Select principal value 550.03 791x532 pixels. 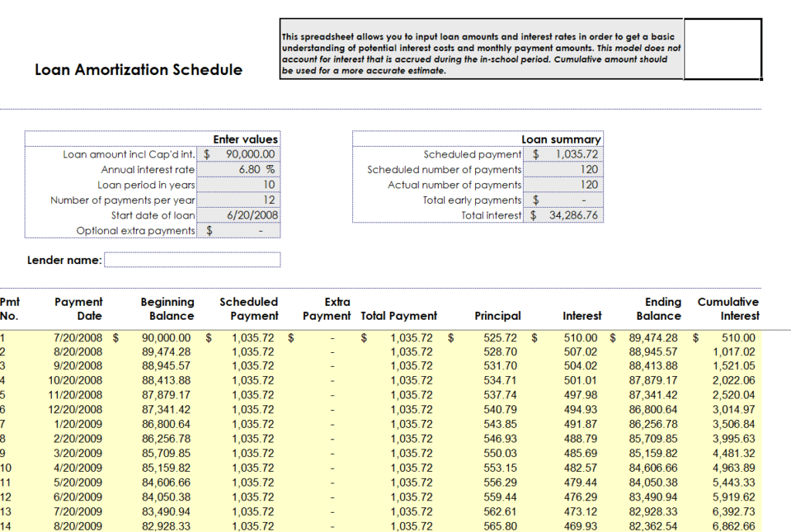tap(500, 453)
